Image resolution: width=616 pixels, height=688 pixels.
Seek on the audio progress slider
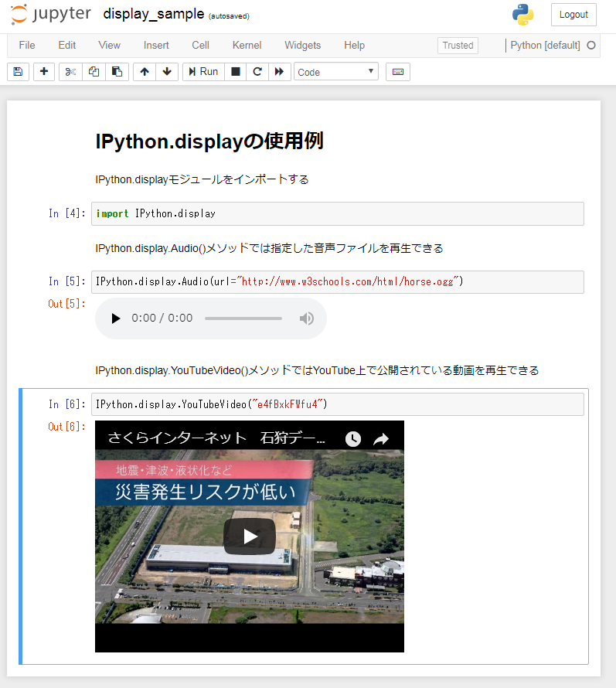243,318
